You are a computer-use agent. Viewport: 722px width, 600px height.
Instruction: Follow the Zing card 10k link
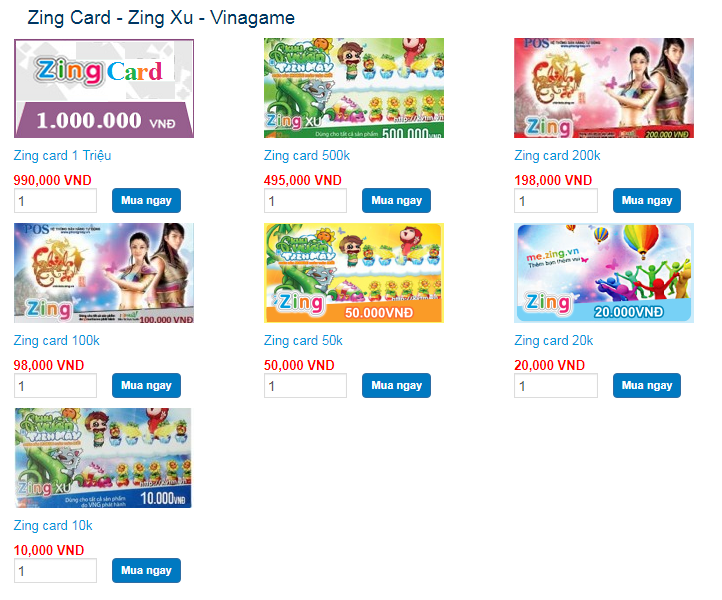click(x=53, y=526)
